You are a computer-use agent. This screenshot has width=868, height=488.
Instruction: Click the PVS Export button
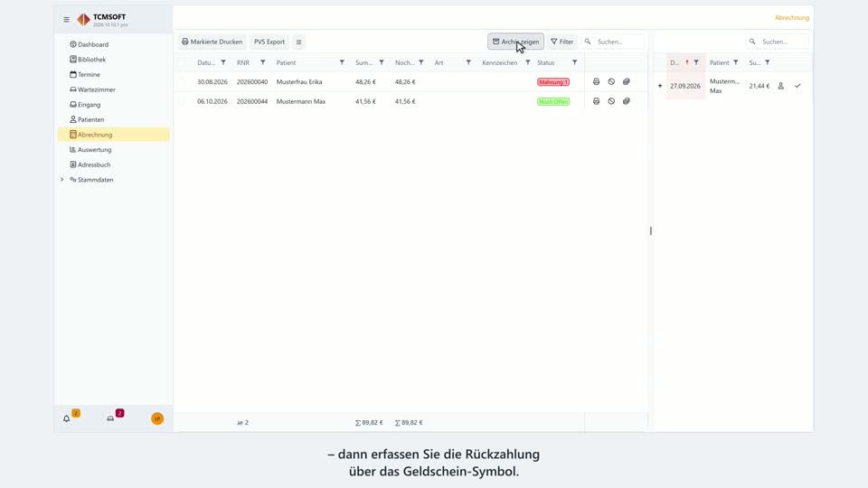[x=269, y=42]
